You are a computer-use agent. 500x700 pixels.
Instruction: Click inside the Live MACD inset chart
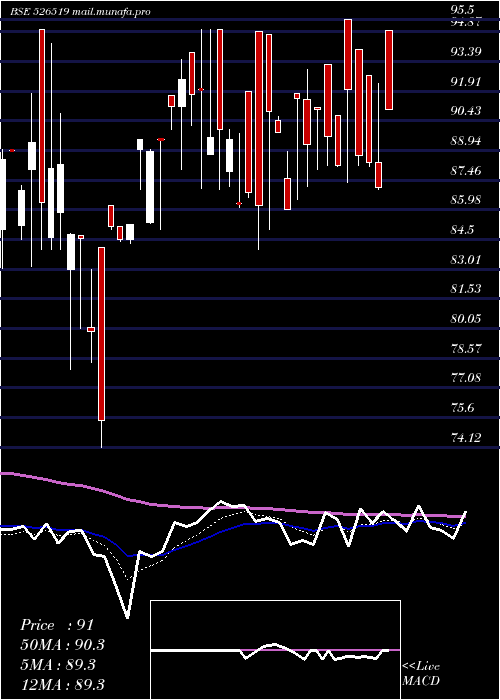pyautogui.click(x=275, y=650)
